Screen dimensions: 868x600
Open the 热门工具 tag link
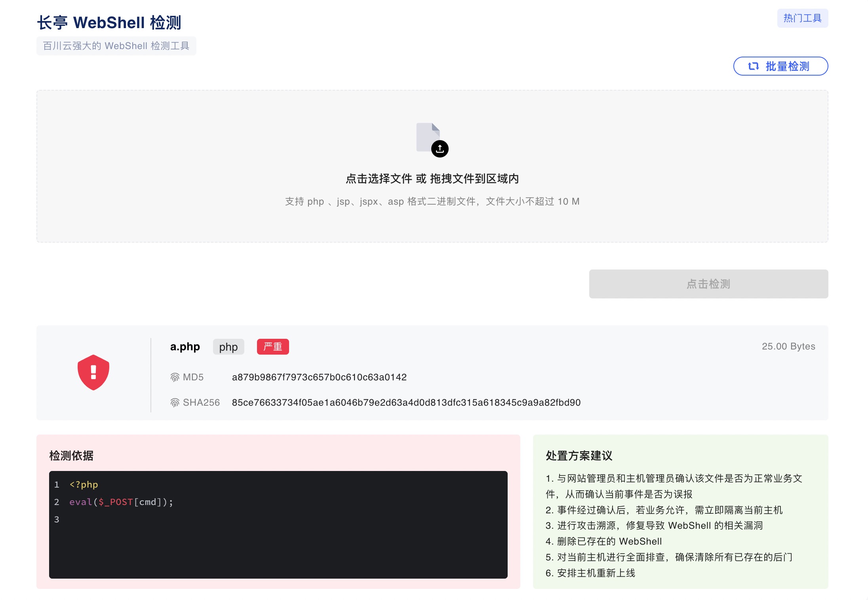click(x=802, y=18)
